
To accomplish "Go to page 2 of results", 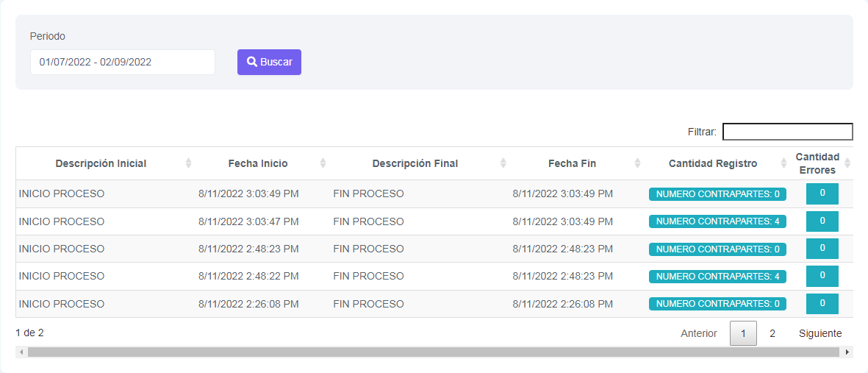I will (772, 333).
